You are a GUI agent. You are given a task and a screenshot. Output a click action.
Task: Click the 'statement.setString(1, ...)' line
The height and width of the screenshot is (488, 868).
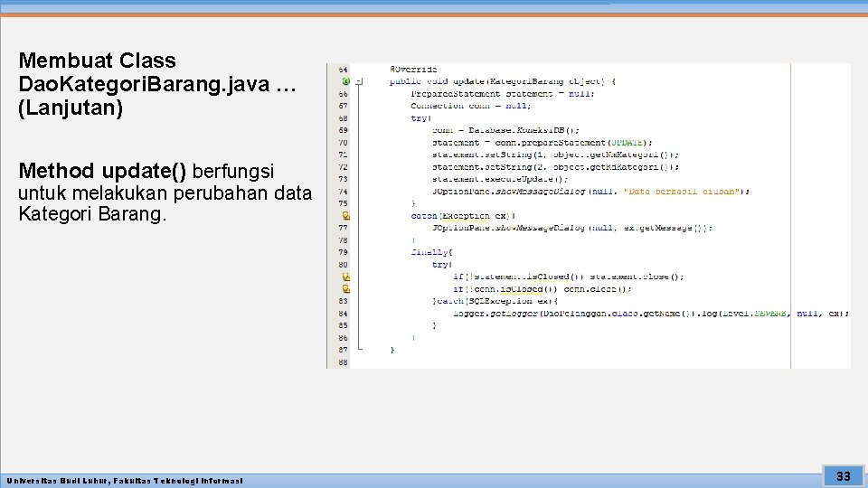[x=555, y=155]
